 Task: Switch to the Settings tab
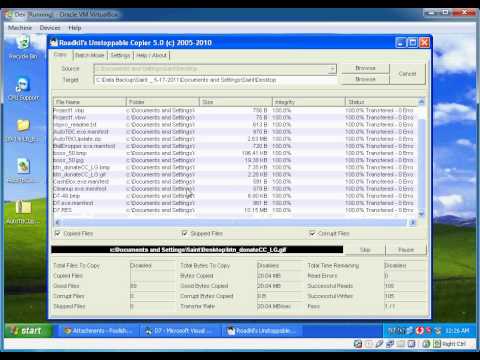tap(120, 55)
